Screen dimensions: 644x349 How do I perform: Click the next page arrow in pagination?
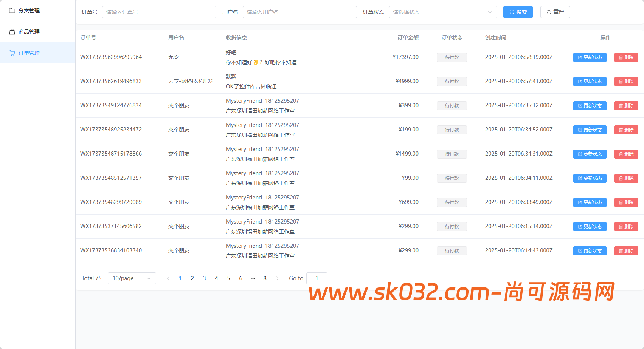[277, 278]
